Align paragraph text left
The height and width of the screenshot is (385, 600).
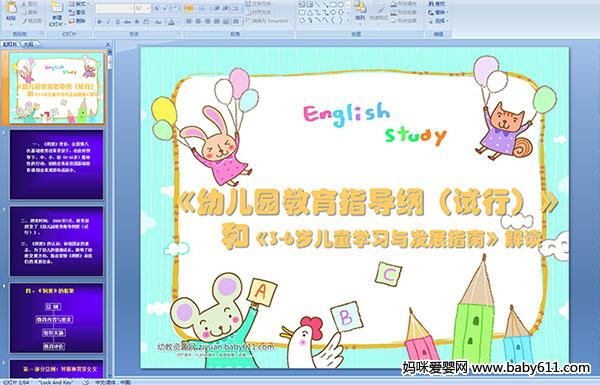pos(189,21)
